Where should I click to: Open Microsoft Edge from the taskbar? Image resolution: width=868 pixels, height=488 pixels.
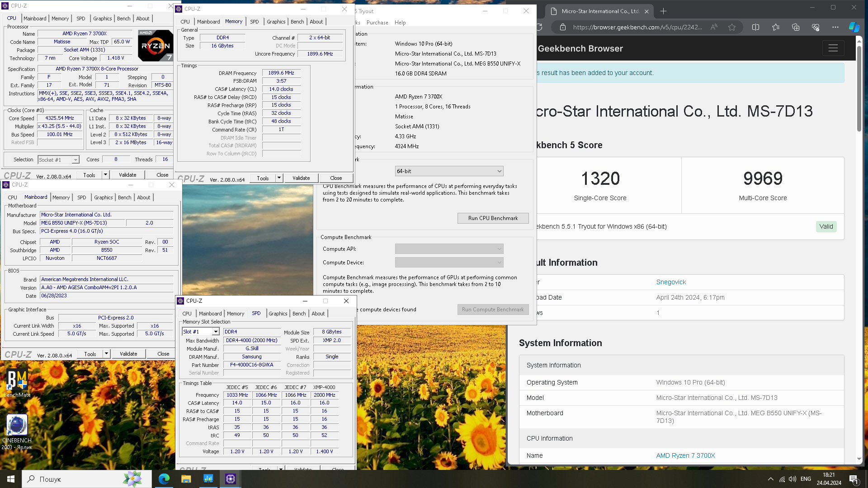pos(164,479)
